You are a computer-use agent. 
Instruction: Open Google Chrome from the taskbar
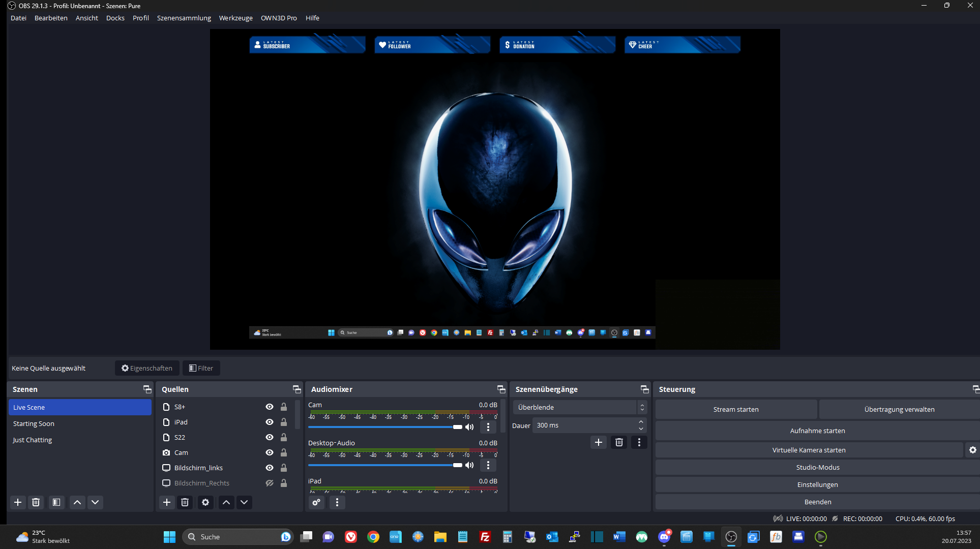point(373,537)
